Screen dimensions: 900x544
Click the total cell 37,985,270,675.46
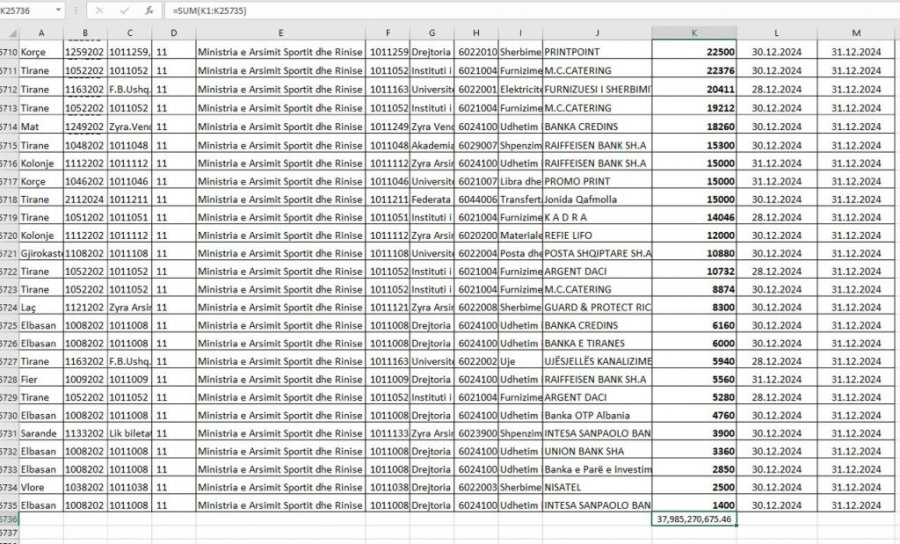(694, 520)
